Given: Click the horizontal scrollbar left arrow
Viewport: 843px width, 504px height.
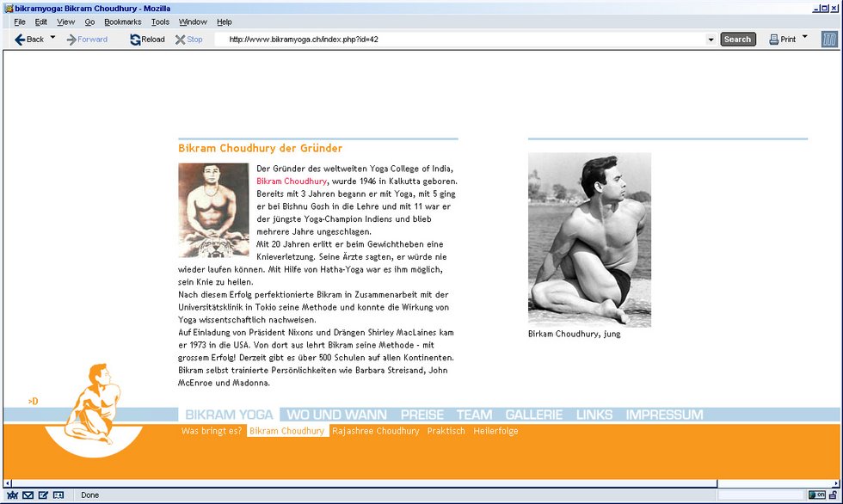Looking at the screenshot, I should 8,483.
